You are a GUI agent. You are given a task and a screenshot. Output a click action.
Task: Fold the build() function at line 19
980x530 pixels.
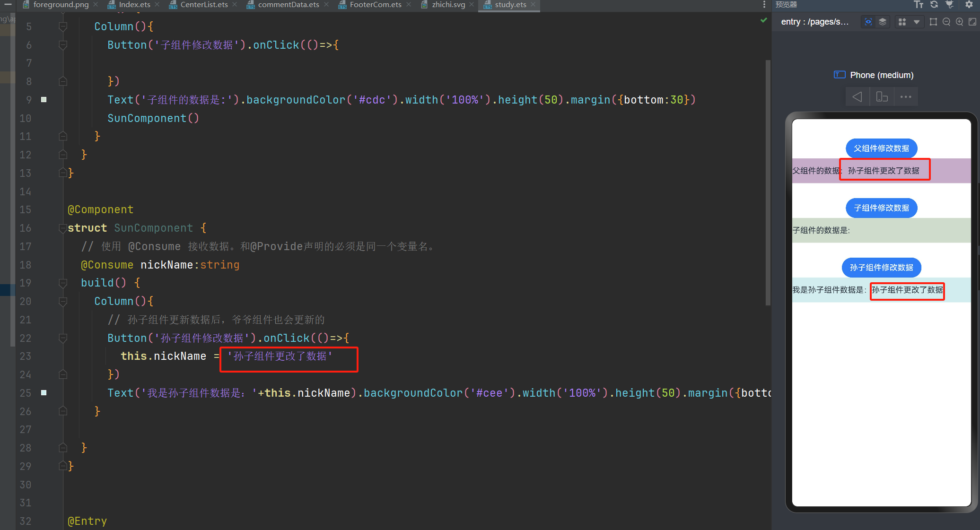coord(62,283)
